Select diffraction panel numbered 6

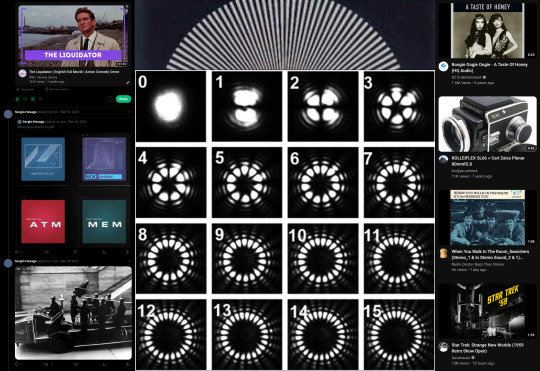[323, 183]
